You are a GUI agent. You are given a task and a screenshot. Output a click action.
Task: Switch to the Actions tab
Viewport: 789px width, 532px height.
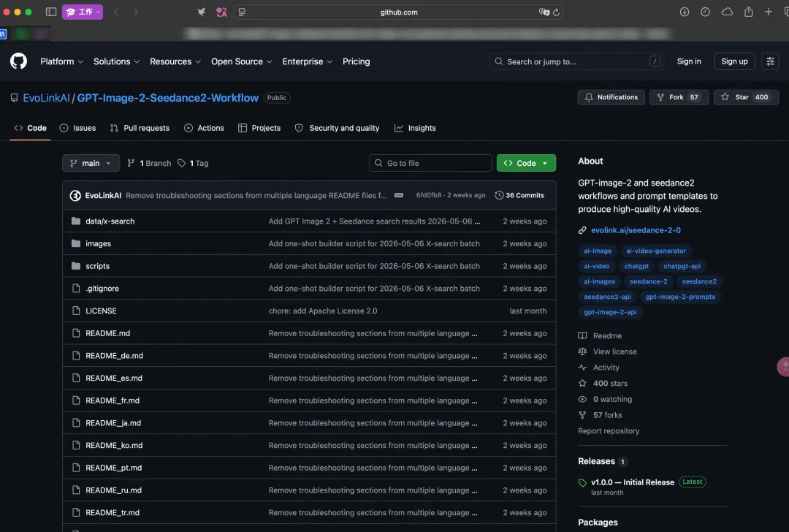[x=204, y=128]
